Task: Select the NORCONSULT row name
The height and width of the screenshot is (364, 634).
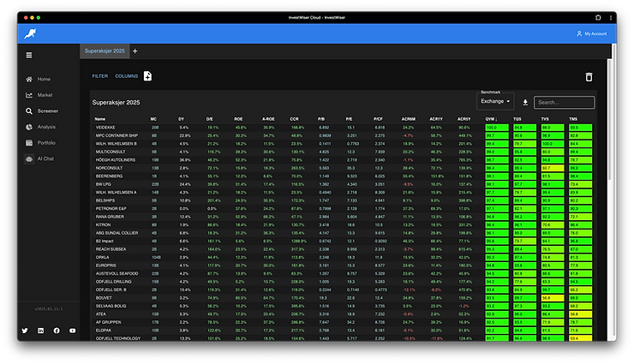Action: coord(109,168)
